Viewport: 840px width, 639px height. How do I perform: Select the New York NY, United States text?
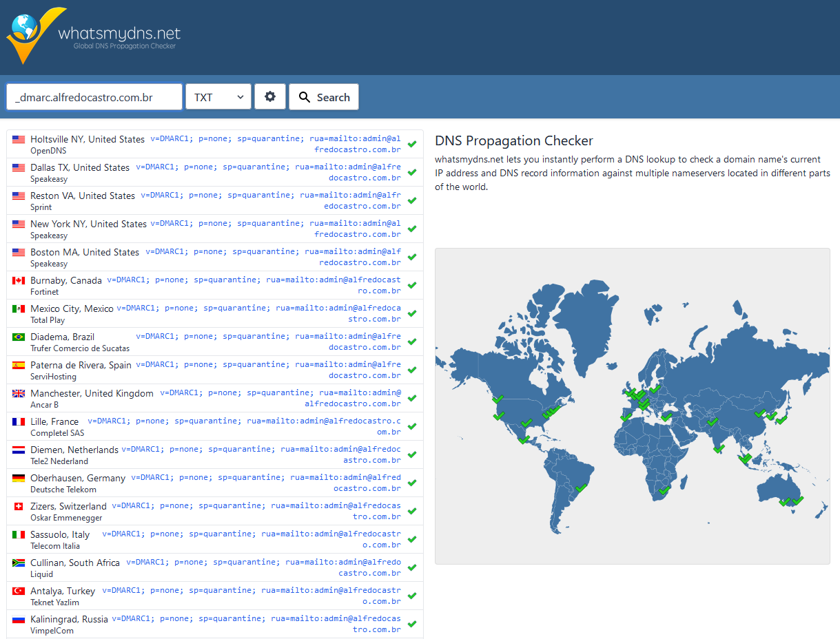88,224
